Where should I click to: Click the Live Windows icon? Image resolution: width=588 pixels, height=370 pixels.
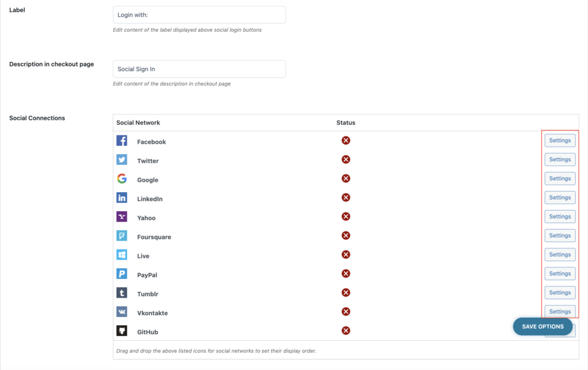click(122, 255)
